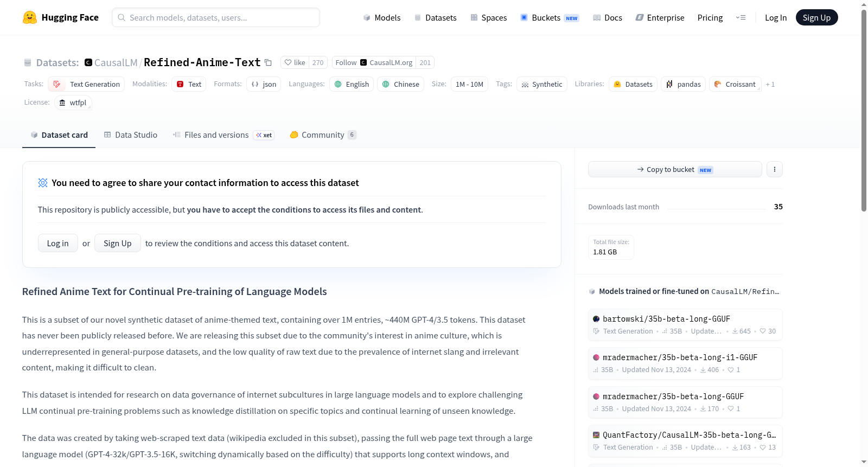Viewport: 868px width, 467px height.
Task: Select the Text Generation task tag
Action: point(86,84)
